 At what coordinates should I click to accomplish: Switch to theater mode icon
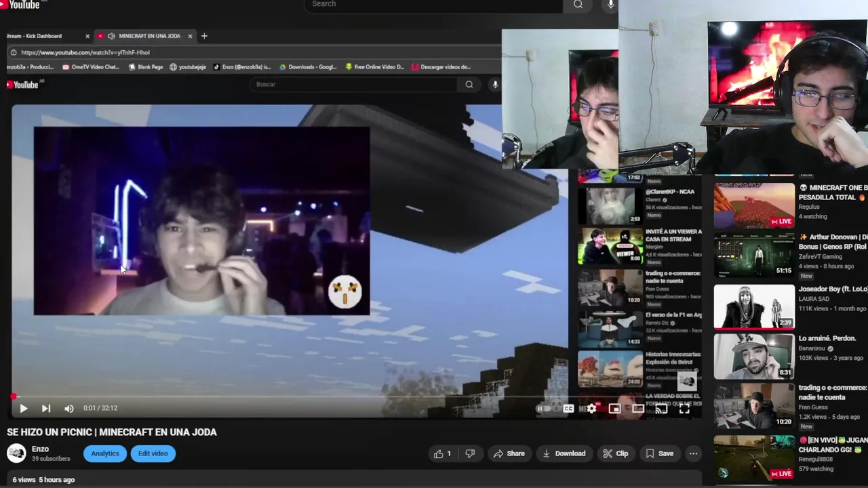[x=638, y=409]
